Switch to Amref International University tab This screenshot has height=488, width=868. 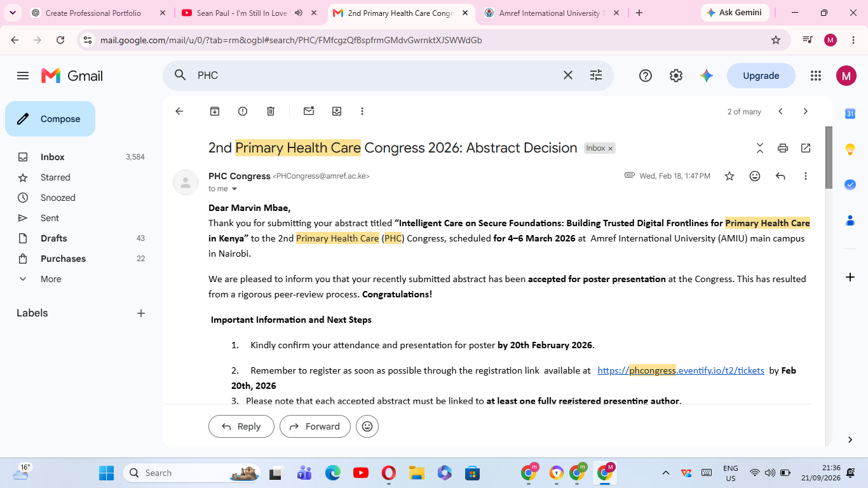(x=553, y=13)
